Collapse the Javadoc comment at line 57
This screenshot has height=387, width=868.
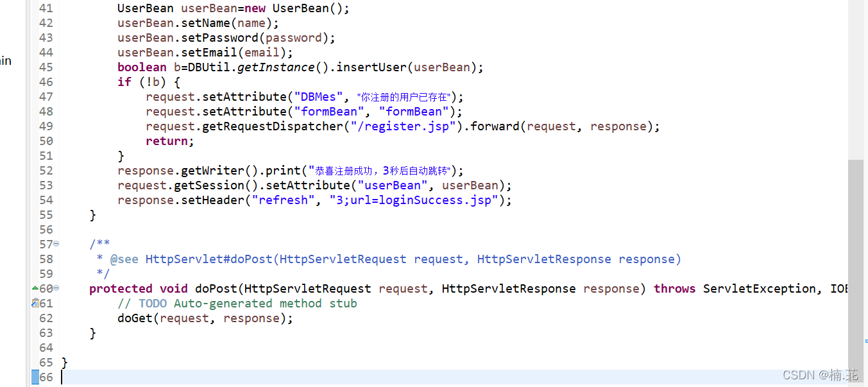click(55, 244)
